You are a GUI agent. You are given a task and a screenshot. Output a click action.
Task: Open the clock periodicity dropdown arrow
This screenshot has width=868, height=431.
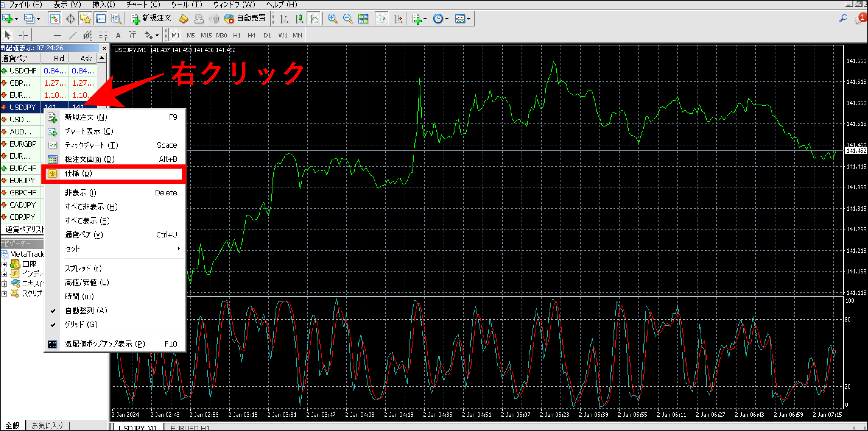click(x=447, y=19)
